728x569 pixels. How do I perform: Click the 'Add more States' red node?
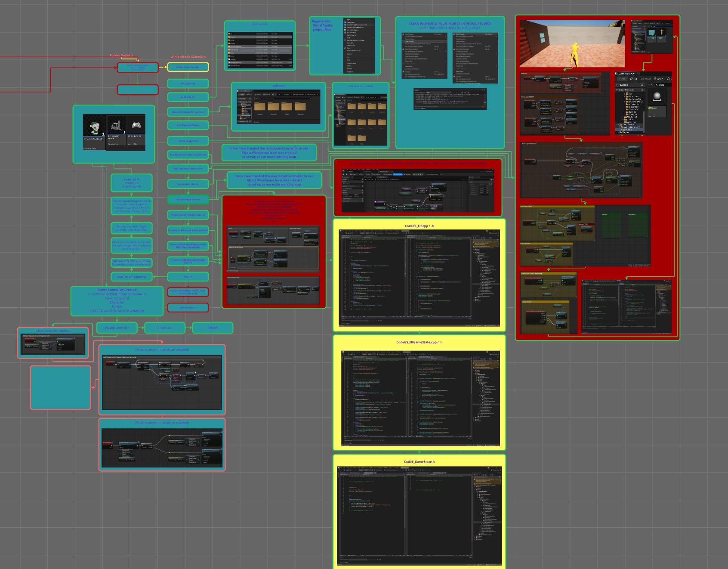(188, 307)
